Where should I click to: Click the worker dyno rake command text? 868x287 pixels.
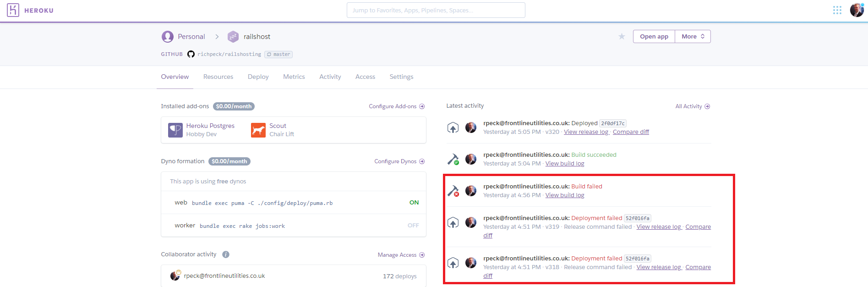[242, 226]
